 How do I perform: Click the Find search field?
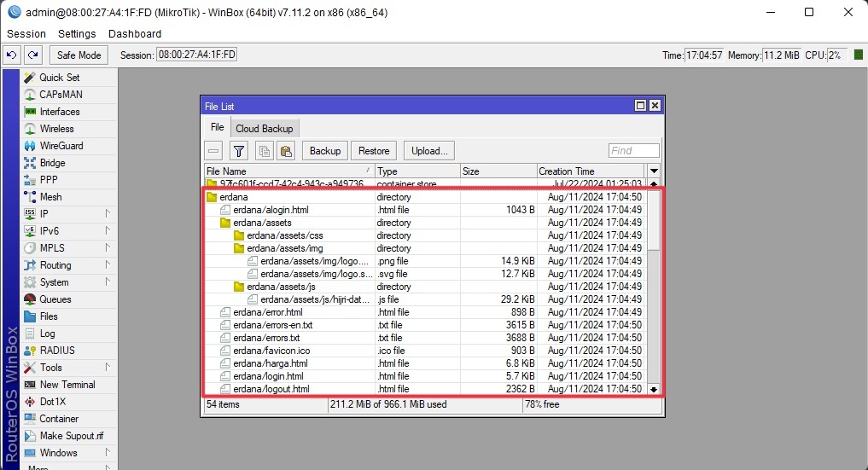pos(633,151)
